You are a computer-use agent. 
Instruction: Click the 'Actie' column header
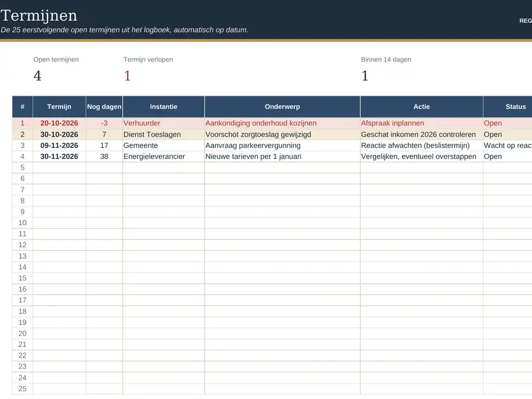point(421,106)
